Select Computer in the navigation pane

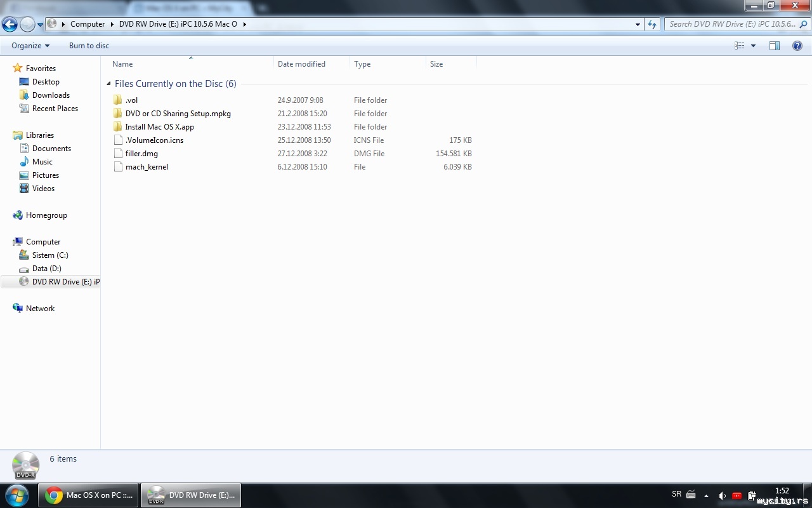(x=43, y=242)
